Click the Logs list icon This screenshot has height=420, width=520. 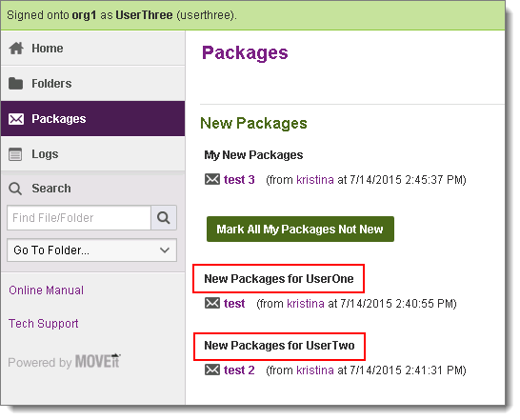pos(15,154)
